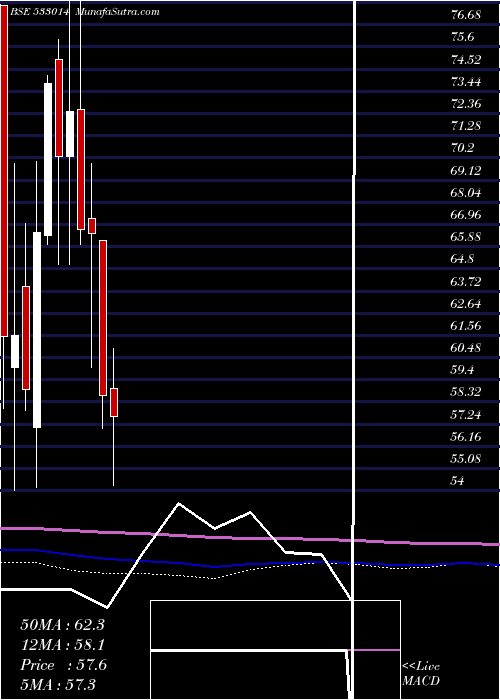The image size is (500, 700).
Task: Click the 65.88 price axis label
Action: (466, 237)
